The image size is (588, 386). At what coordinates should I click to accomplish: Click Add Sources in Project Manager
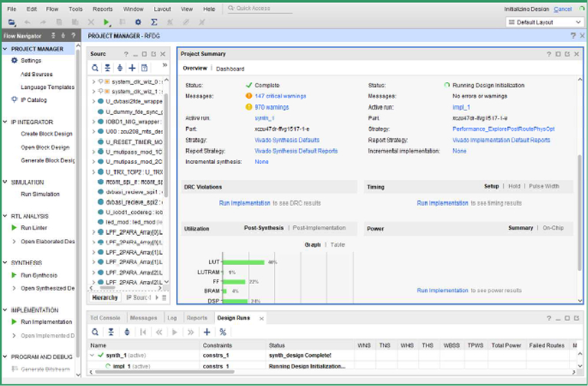[37, 74]
